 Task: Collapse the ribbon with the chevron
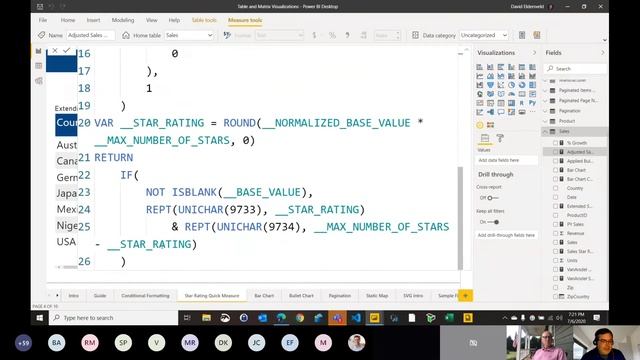604,40
